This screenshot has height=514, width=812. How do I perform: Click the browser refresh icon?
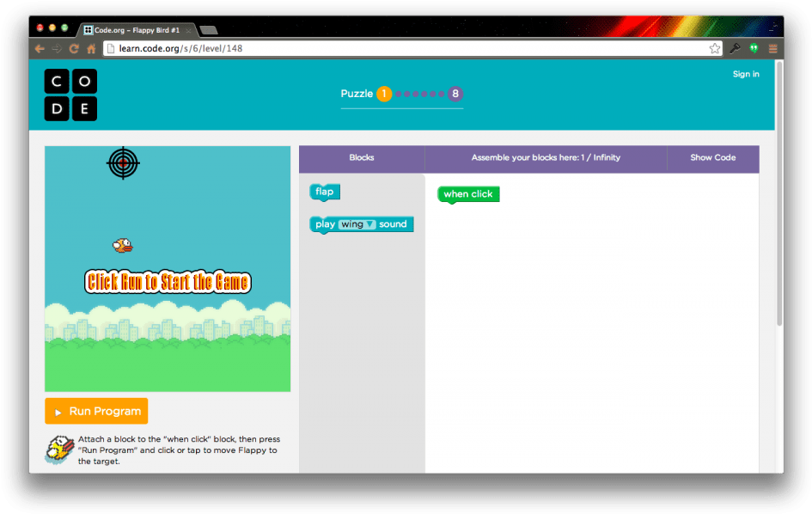point(73,49)
